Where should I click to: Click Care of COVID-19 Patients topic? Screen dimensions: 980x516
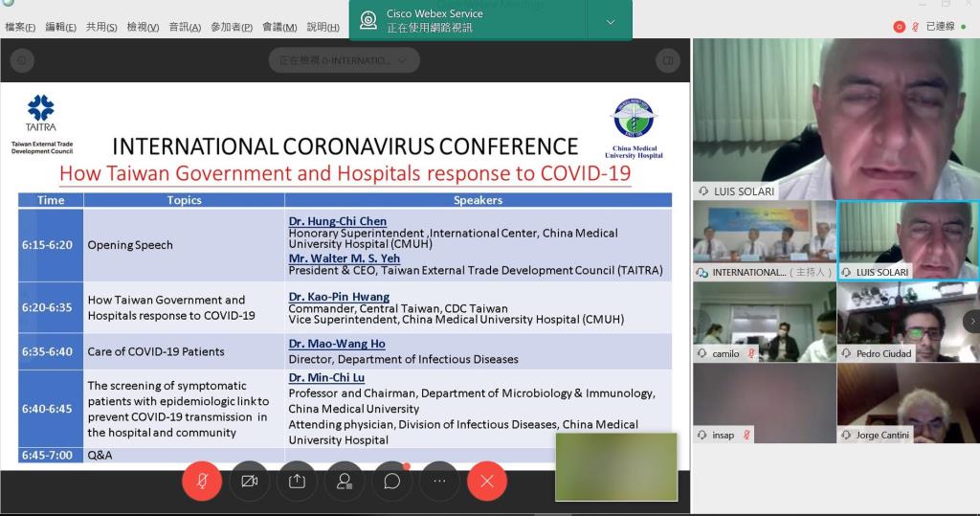click(x=156, y=351)
